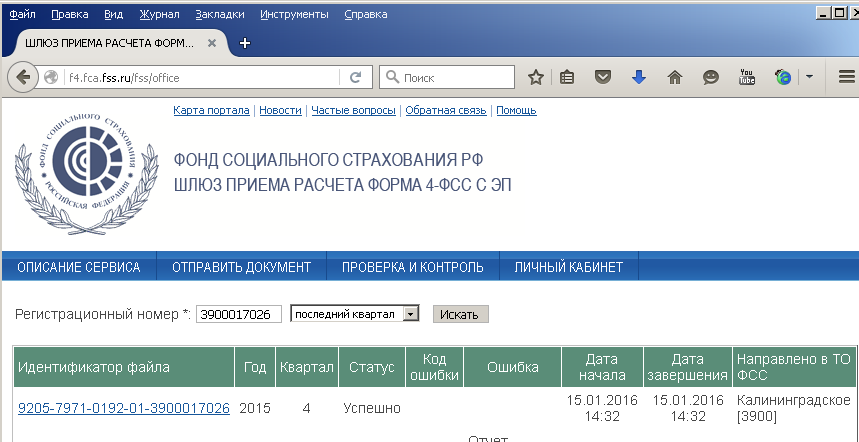Close the ШЛЮЗ ПРИЕМА РАСЧЕТА tab
Screen dimensions: 859x442
coord(212,43)
